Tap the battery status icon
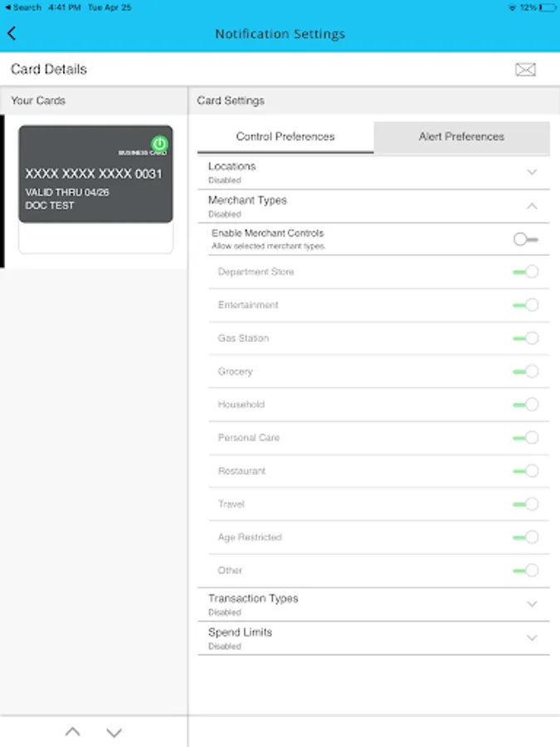Screen dimensions: 560x747 pyautogui.click(x=547, y=7)
